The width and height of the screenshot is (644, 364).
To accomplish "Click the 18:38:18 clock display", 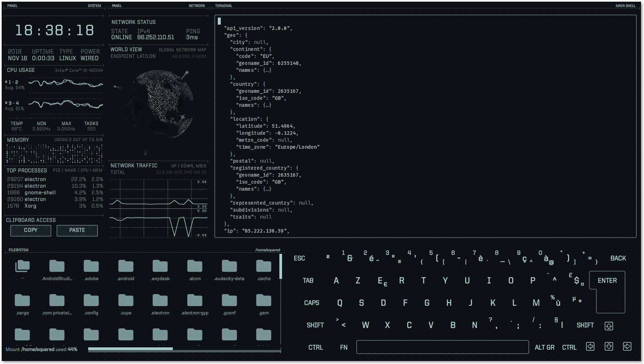I will click(55, 31).
